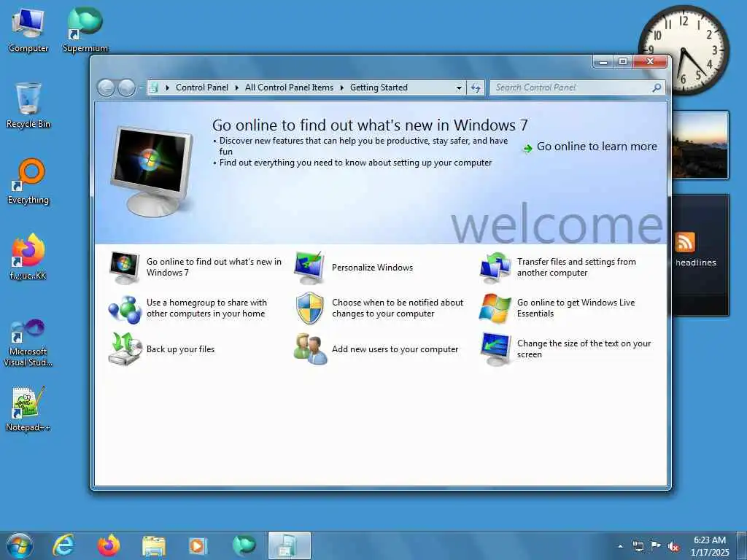Click the Show desktop button at taskbar end
Image resolution: width=747 pixels, height=560 pixels.
tap(742, 545)
